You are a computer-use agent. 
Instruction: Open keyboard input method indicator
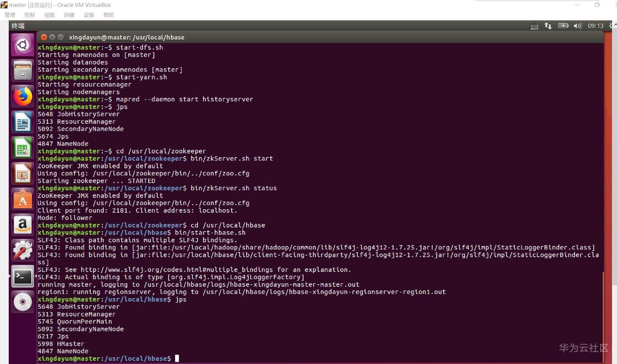[x=534, y=26]
